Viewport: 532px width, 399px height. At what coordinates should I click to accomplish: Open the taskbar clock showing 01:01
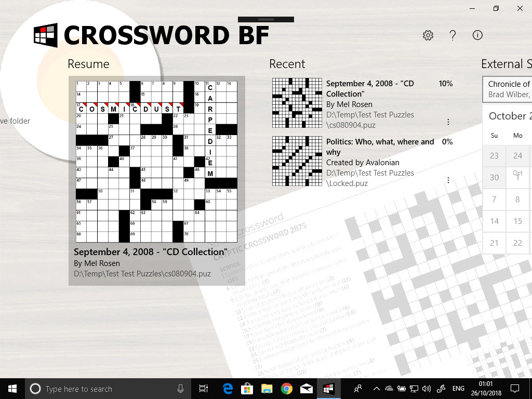coord(486,389)
